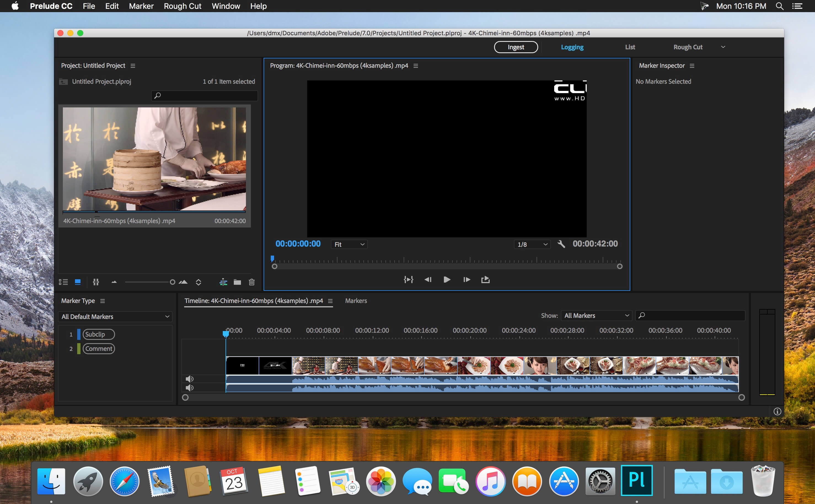Select the Logging tab in top nav

click(573, 47)
